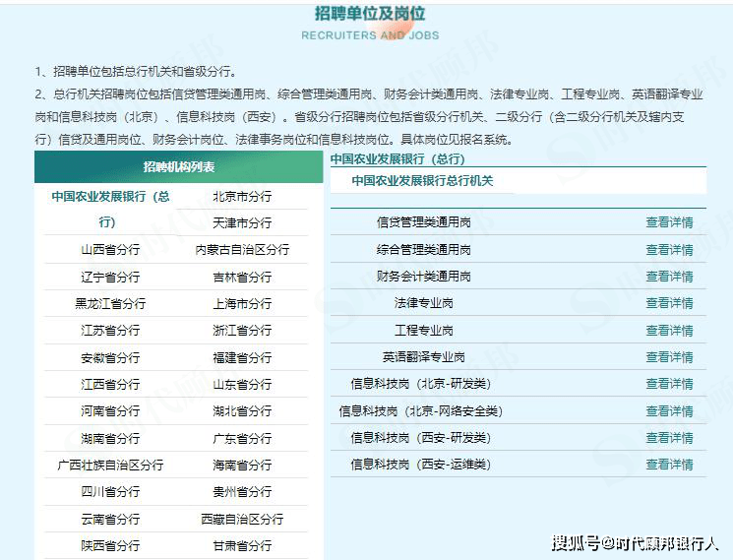View details for 综合管理类通用岗
Viewport: 733px width, 560px height.
point(669,250)
